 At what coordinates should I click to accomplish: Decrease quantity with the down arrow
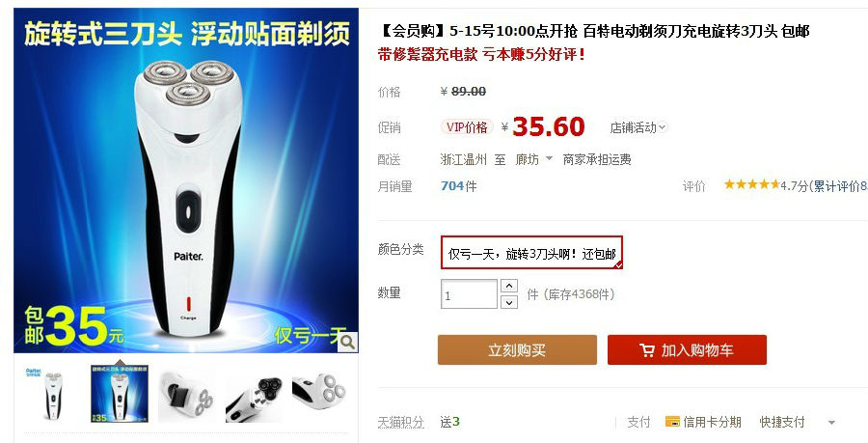[508, 302]
